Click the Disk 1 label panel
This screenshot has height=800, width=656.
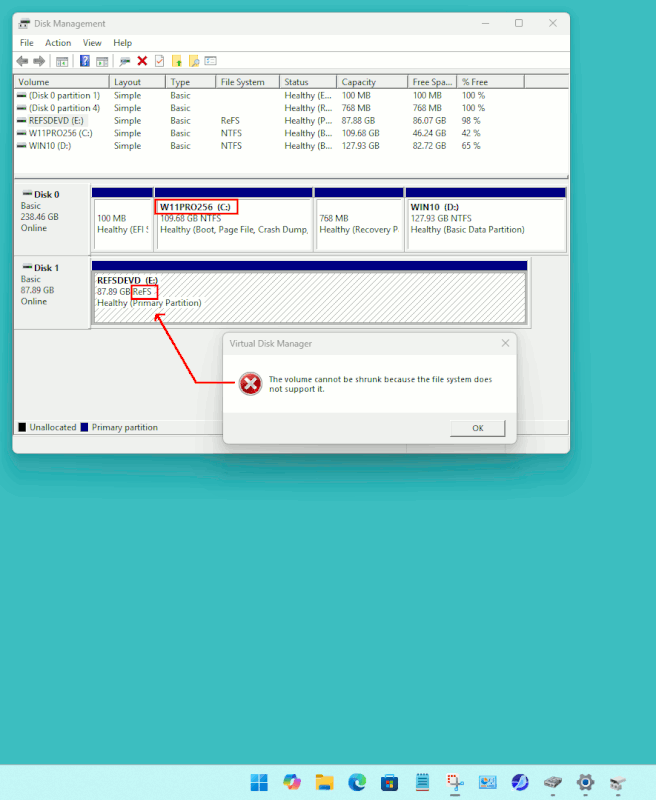pyautogui.click(x=52, y=293)
